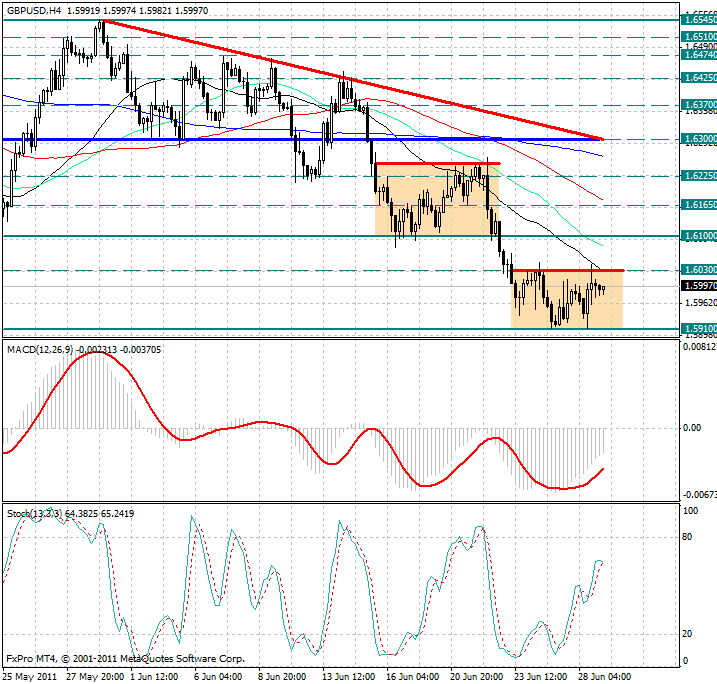Click the FxPro MT4 MetaQuotes copyright text
717x684 pixels.
point(125,660)
